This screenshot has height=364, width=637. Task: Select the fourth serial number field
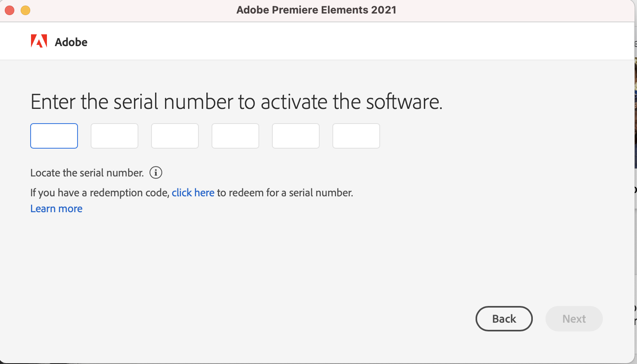click(x=235, y=136)
